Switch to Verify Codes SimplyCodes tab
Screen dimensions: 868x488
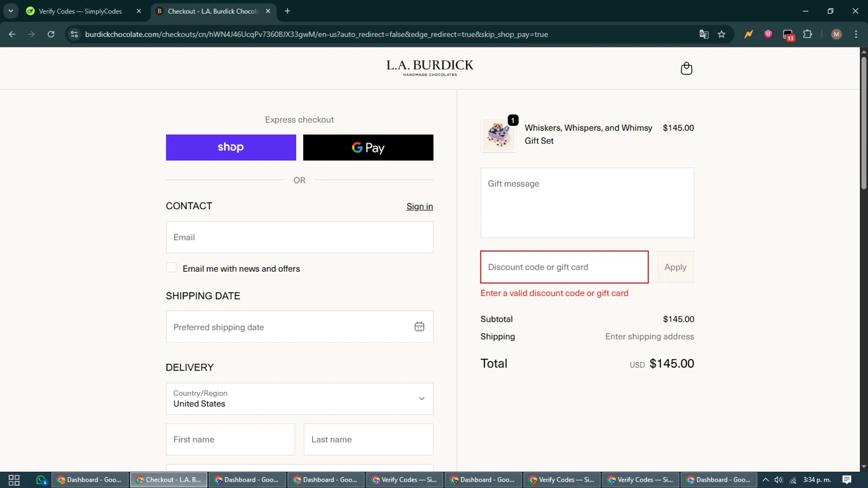point(80,11)
